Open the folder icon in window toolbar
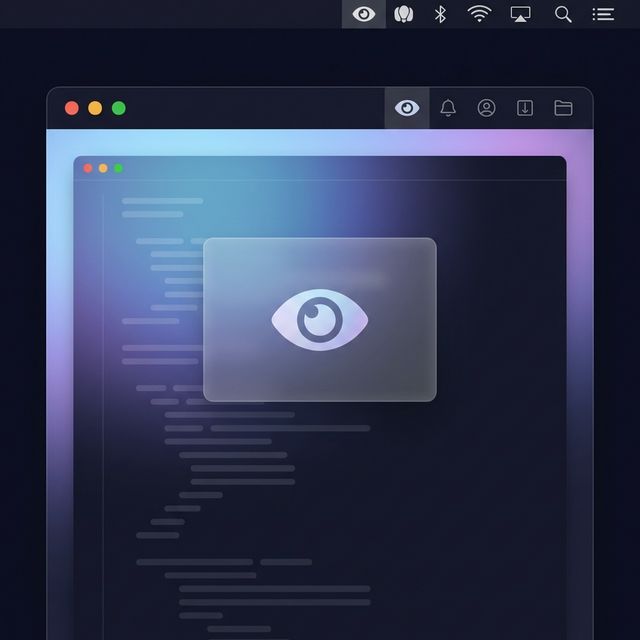 pos(563,108)
